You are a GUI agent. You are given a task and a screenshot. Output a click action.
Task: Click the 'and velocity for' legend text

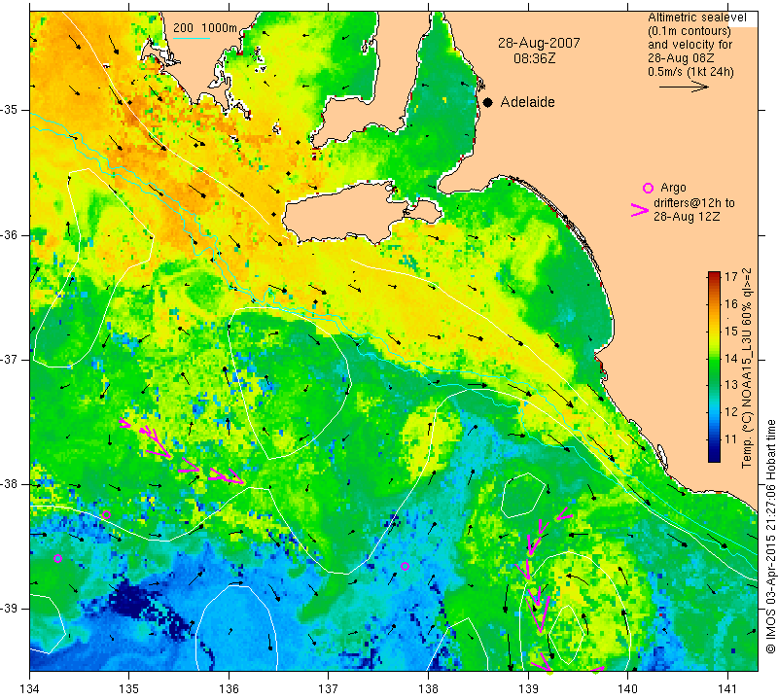click(690, 44)
